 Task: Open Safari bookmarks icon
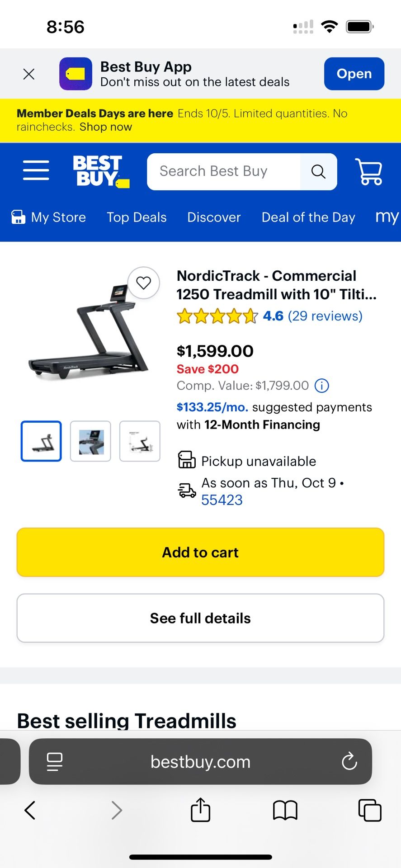pyautogui.click(x=285, y=810)
